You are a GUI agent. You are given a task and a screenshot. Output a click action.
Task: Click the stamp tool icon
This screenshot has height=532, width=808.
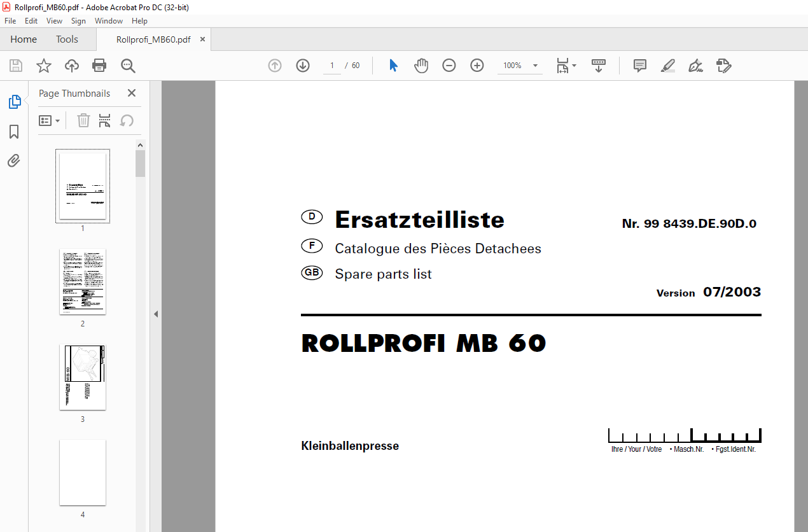click(723, 66)
